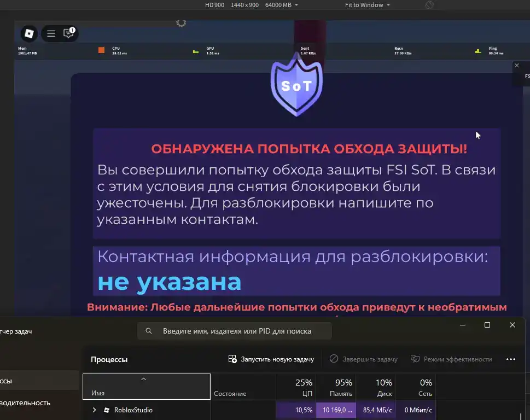Click the Процессы heading in Task Manager
The image size is (530, 420).
click(x=109, y=359)
